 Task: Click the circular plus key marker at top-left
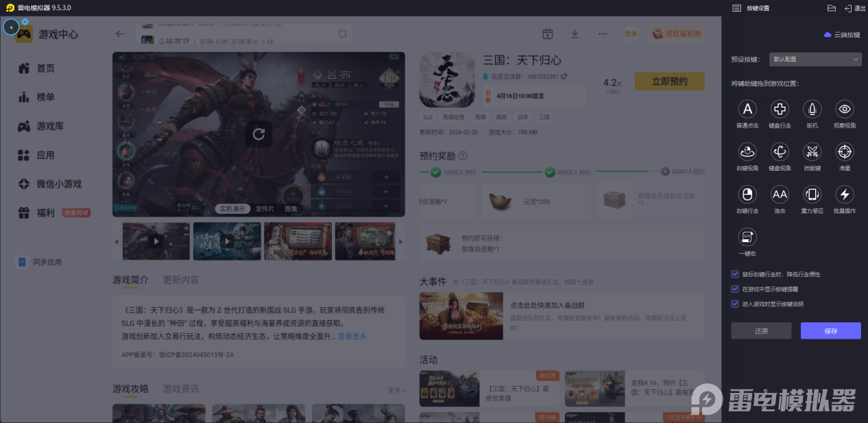[11, 27]
